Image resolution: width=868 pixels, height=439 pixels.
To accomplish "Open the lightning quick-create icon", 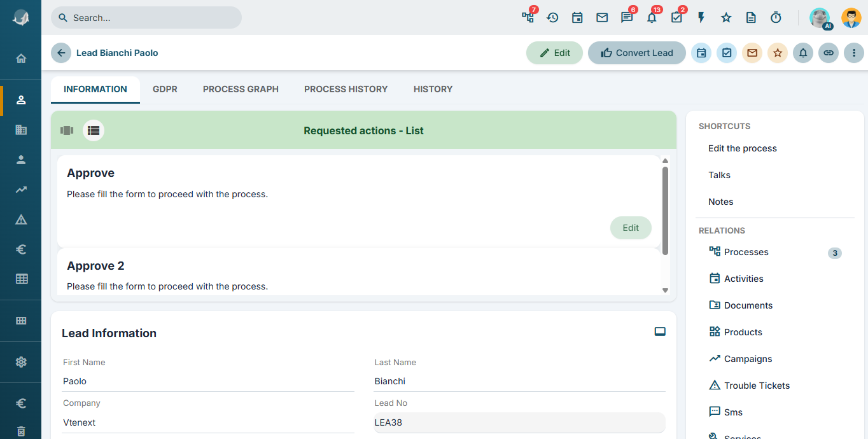I will (701, 18).
